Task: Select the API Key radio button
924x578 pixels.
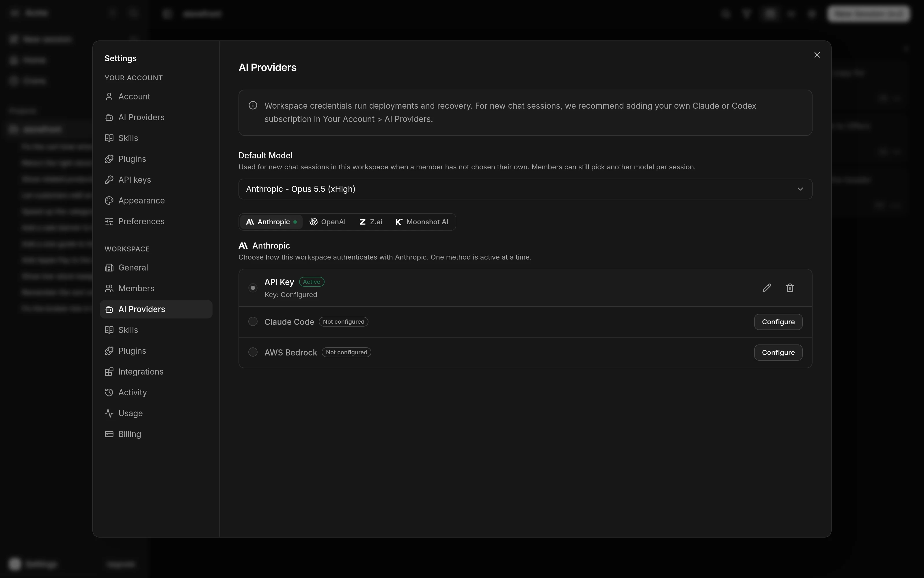Action: tap(253, 288)
